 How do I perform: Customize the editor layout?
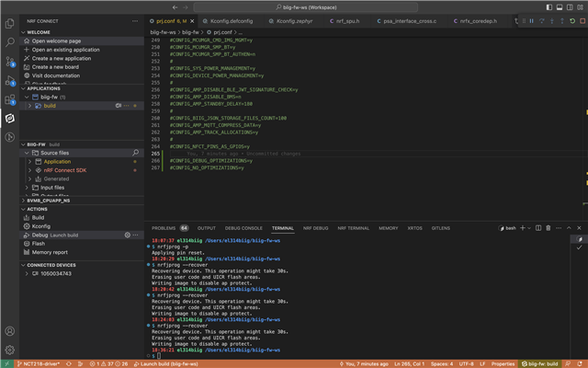pos(580,7)
